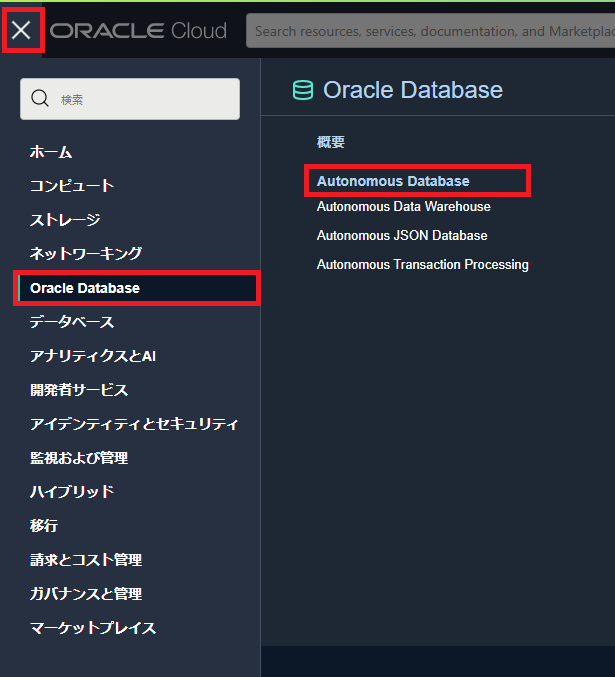Open the 概要 link

(331, 142)
